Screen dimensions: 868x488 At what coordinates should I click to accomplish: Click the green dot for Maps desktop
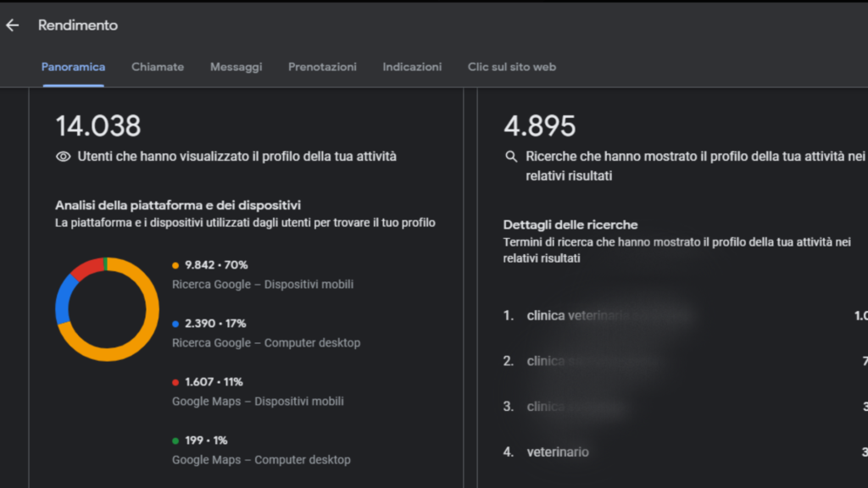(x=176, y=441)
